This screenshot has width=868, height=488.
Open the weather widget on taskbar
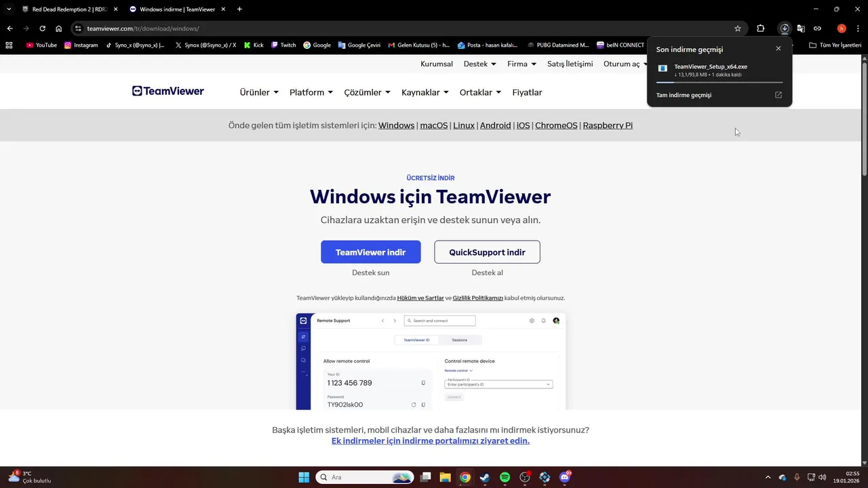click(31, 477)
